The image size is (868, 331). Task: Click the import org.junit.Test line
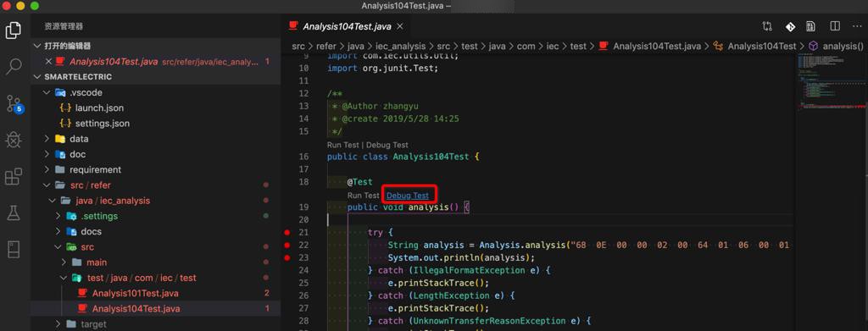(x=382, y=68)
